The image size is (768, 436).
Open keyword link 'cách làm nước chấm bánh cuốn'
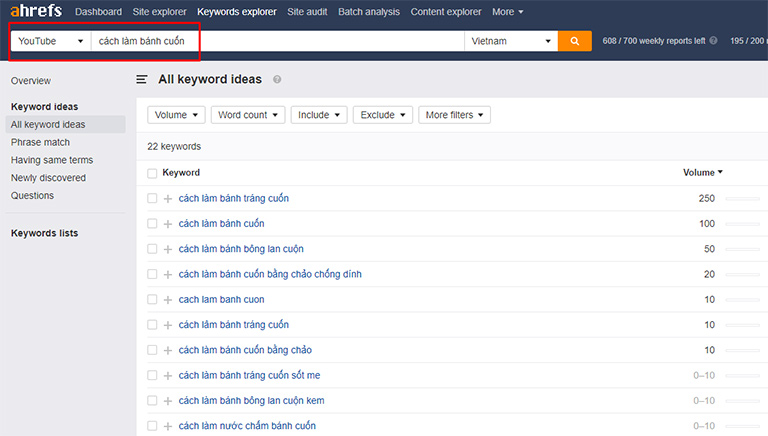coord(247,426)
